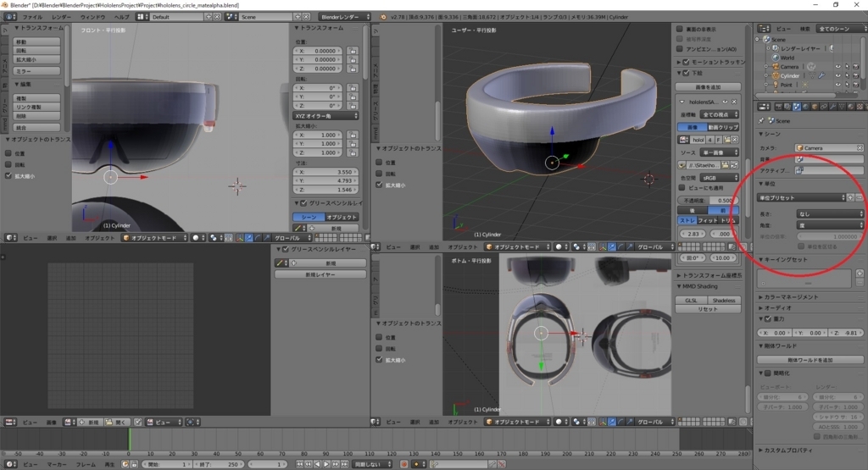
Task: Open the マーカー menu in the timeline
Action: pos(57,464)
